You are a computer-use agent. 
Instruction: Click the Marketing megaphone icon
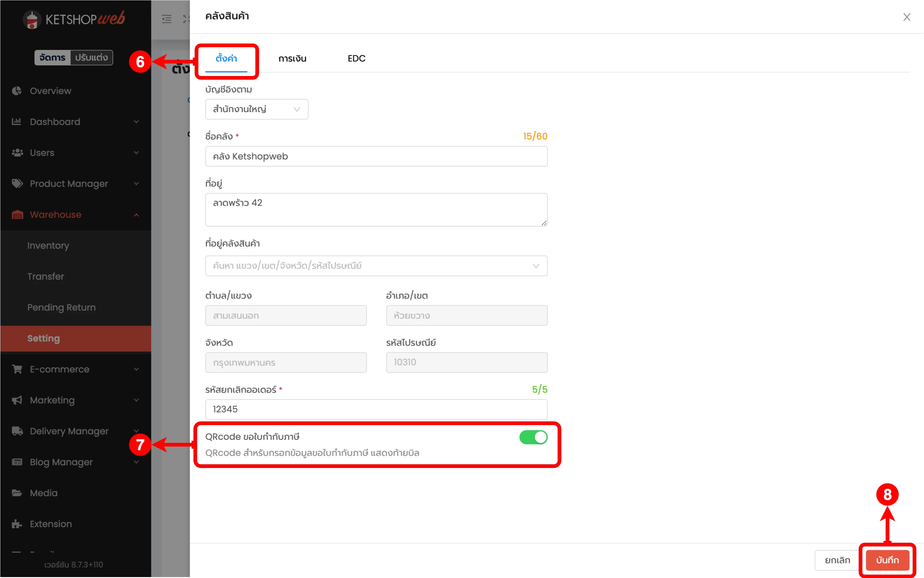(17, 400)
